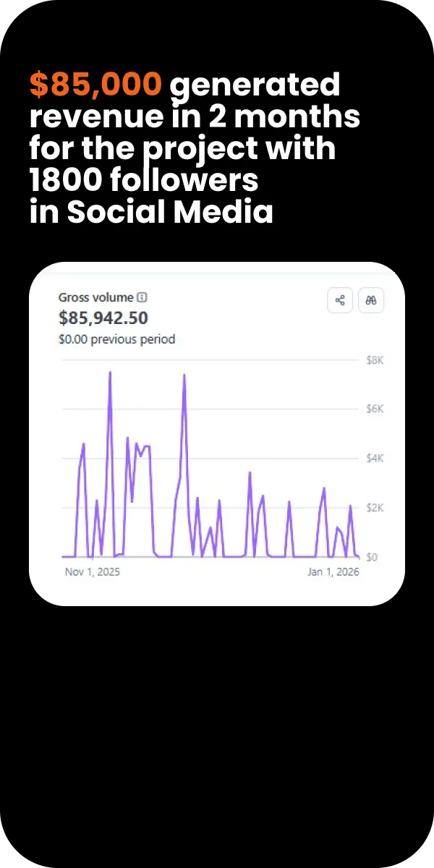Click the $0.00 previous period text

[x=116, y=339]
